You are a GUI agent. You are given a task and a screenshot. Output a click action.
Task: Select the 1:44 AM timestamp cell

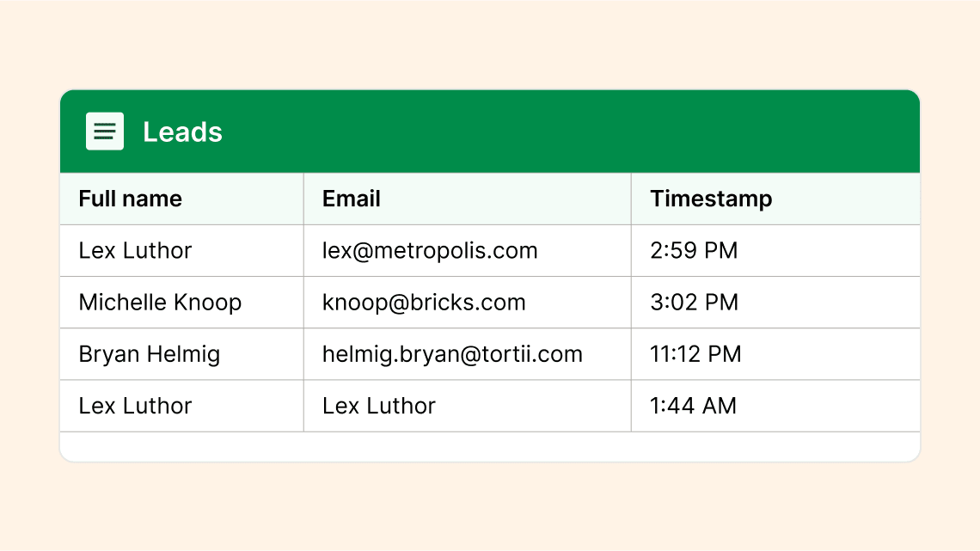pos(775,406)
